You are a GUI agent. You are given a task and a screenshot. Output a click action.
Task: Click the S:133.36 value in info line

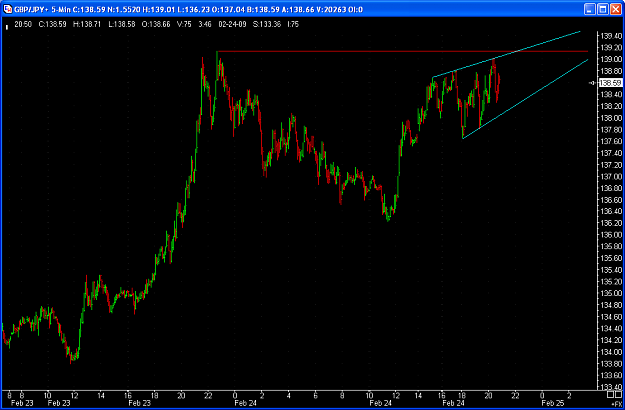267,24
